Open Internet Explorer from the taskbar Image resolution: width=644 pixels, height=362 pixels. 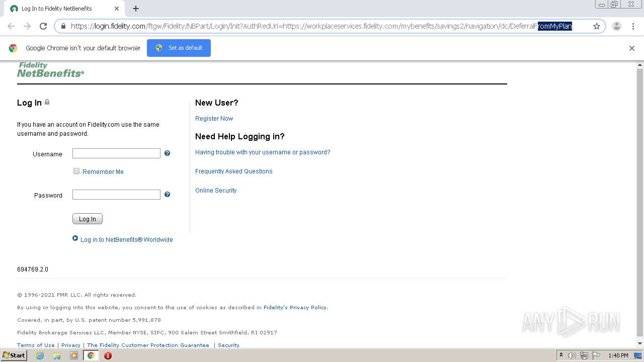pos(40,355)
